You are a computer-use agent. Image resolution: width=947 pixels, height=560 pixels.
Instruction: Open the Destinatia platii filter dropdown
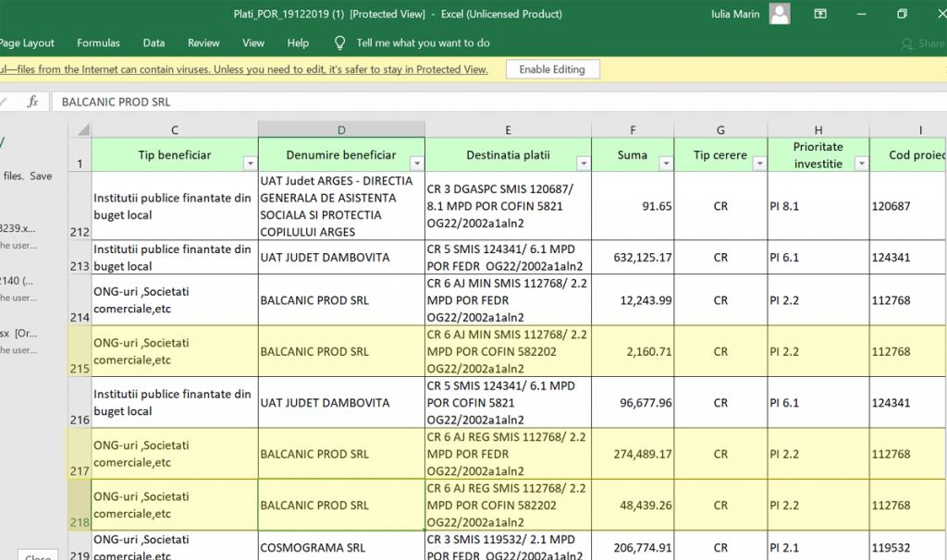[584, 163]
